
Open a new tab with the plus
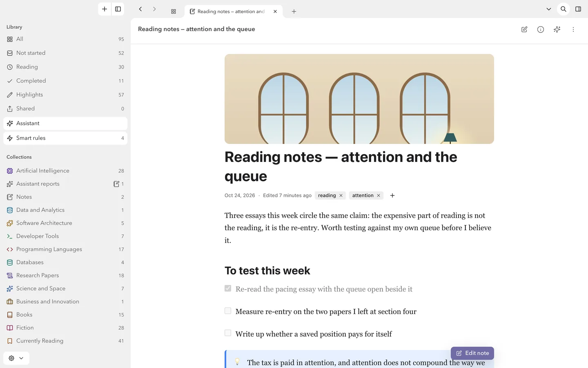click(x=294, y=11)
